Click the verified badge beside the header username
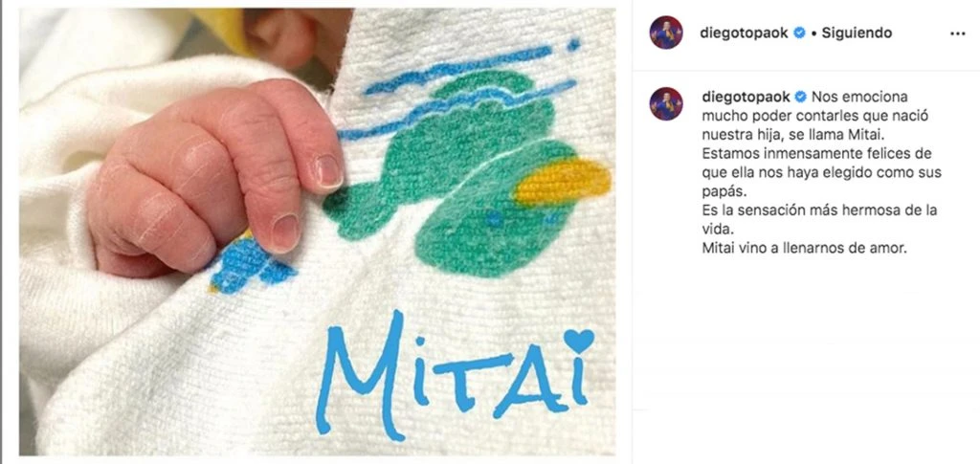The width and height of the screenshot is (980, 464). 799,33
